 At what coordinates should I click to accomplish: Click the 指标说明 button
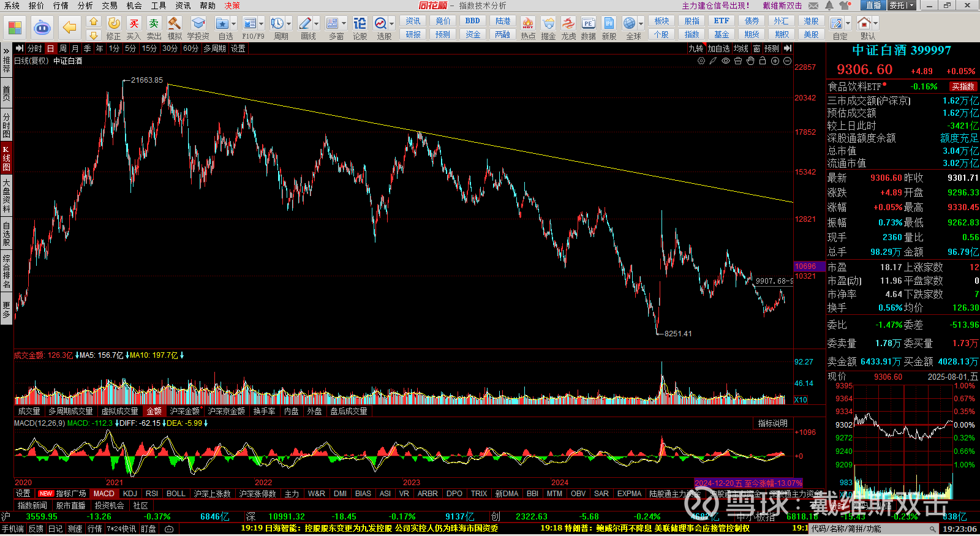[x=772, y=423]
